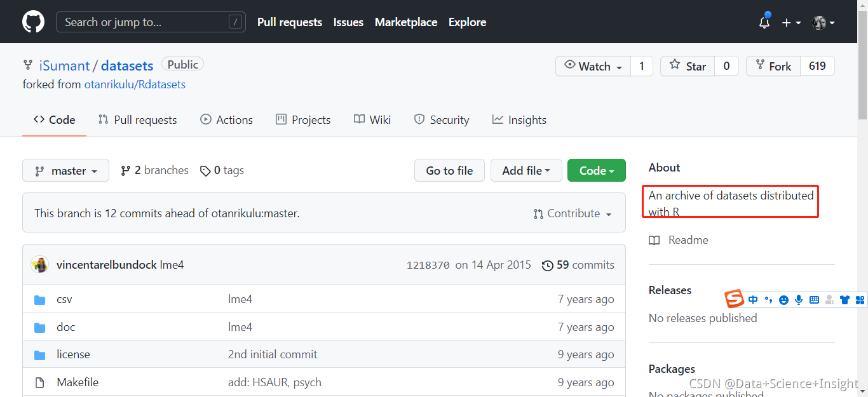Open the user avatar menu
This screenshot has width=868, height=397.
click(x=824, y=23)
